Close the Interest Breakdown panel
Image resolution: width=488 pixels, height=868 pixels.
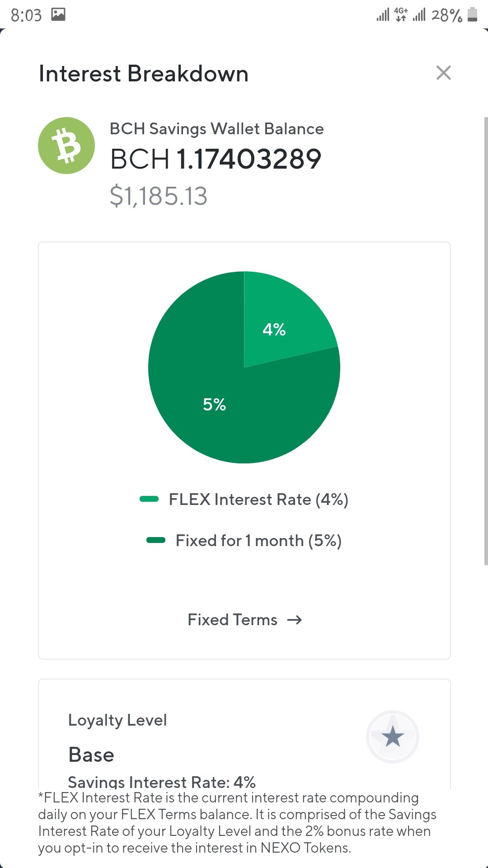pyautogui.click(x=443, y=73)
